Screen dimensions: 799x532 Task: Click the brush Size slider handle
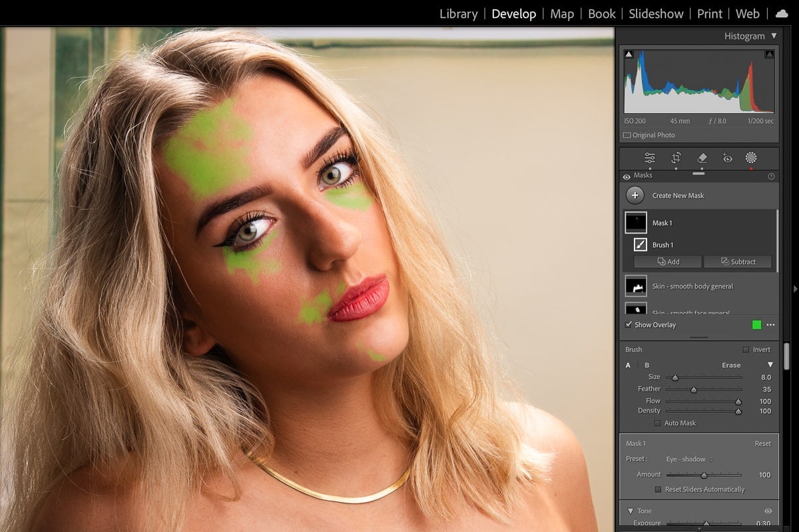[x=674, y=378]
